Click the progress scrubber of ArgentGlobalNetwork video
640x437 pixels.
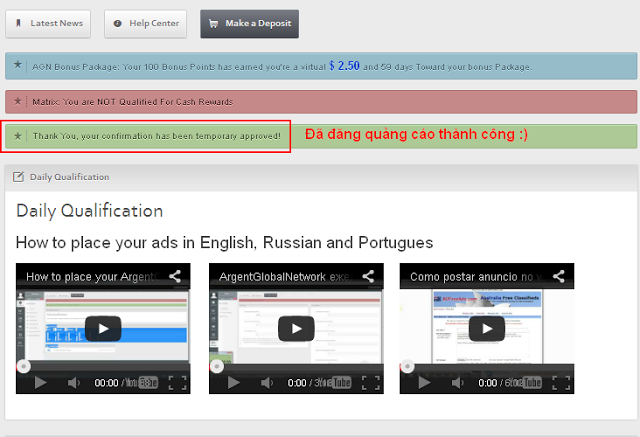[217, 366]
